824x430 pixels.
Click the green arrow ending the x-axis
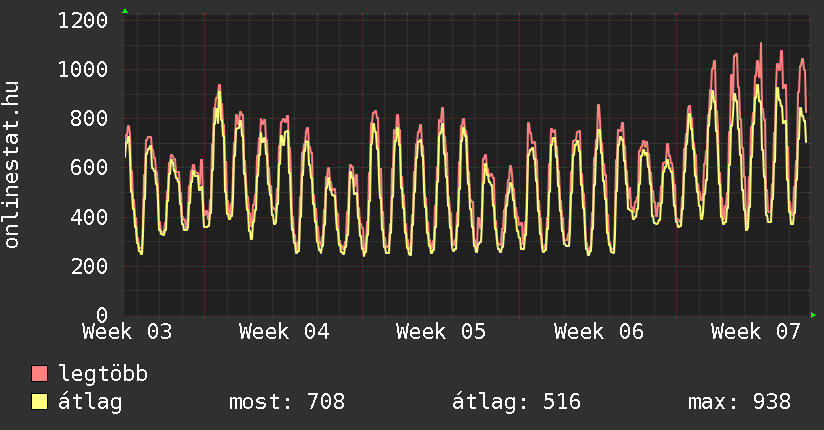pos(813,315)
